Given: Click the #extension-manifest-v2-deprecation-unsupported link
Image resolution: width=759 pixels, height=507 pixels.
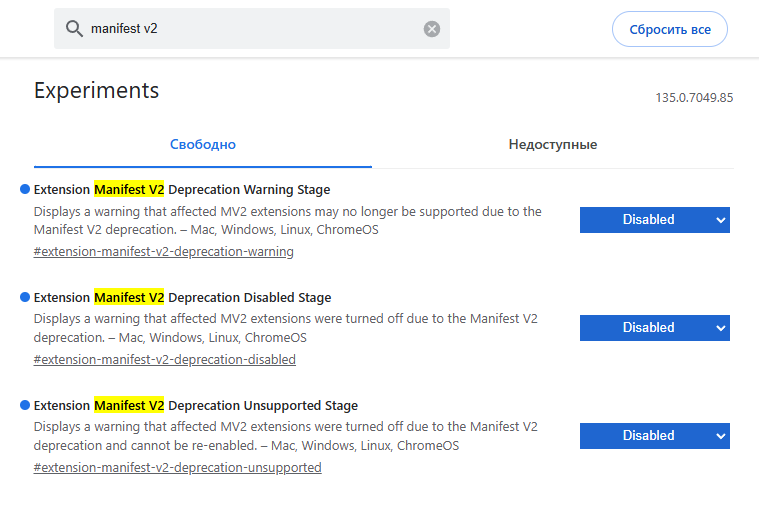Looking at the screenshot, I should click(x=178, y=468).
